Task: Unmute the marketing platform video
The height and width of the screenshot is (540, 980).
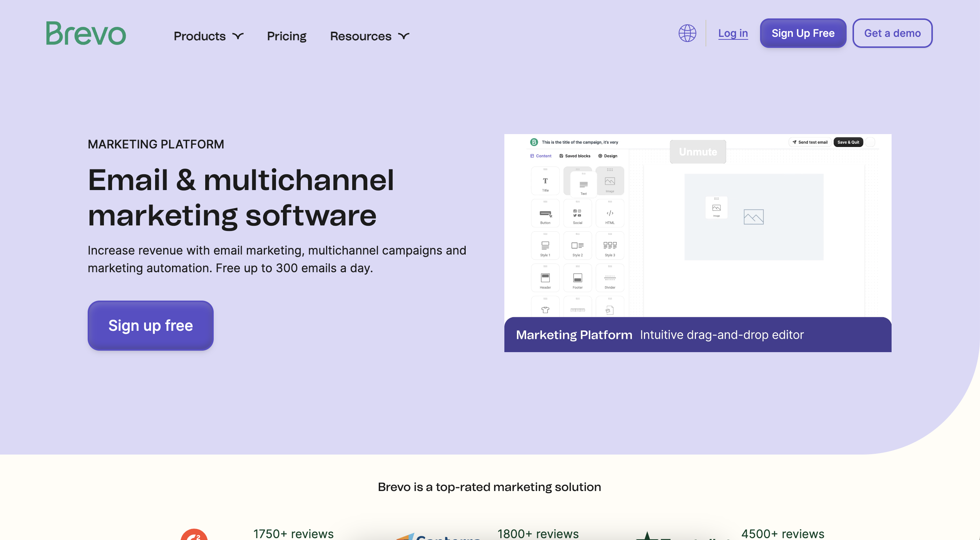Action: tap(698, 152)
